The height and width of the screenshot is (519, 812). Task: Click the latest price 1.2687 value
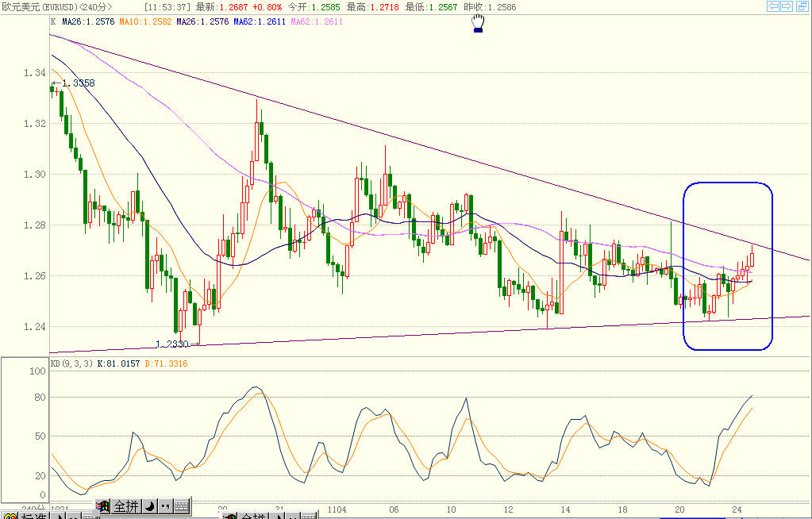pos(233,7)
